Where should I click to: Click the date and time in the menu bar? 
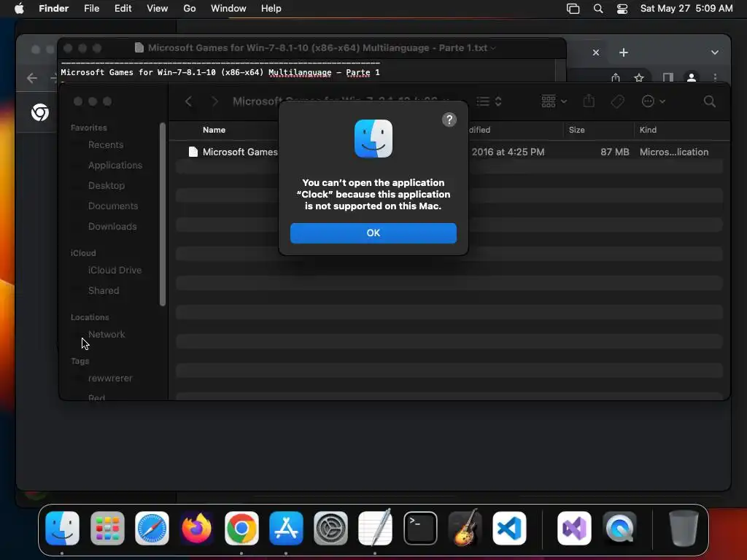(686, 9)
